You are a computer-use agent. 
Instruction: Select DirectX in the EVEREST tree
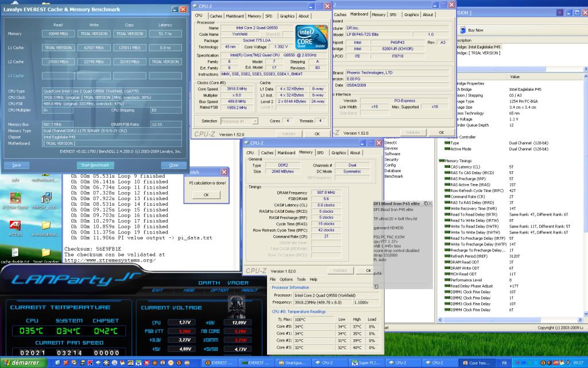pos(390,143)
